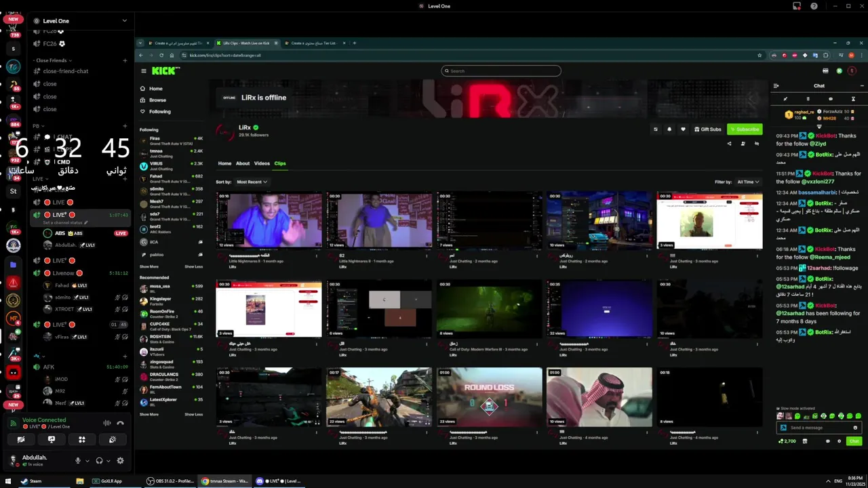The height and width of the screenshot is (488, 868).
Task: Click the 2,700 channel points balance
Action: [x=787, y=441]
